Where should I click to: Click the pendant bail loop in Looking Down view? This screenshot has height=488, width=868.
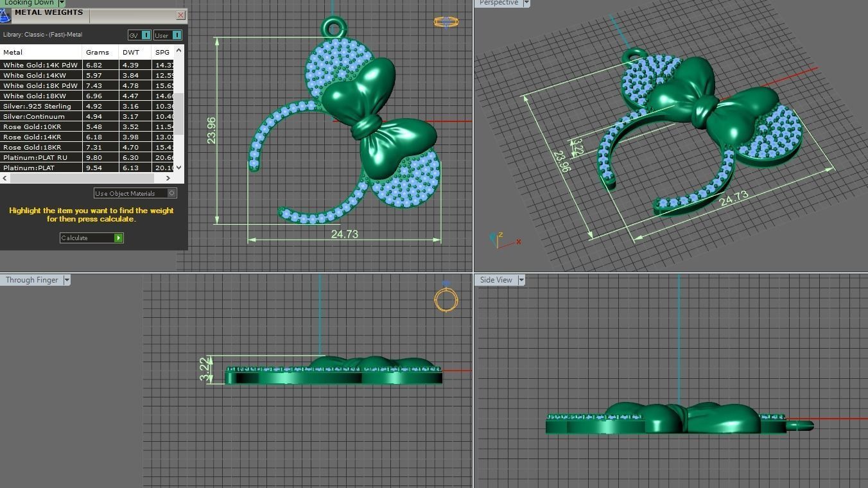point(334,28)
